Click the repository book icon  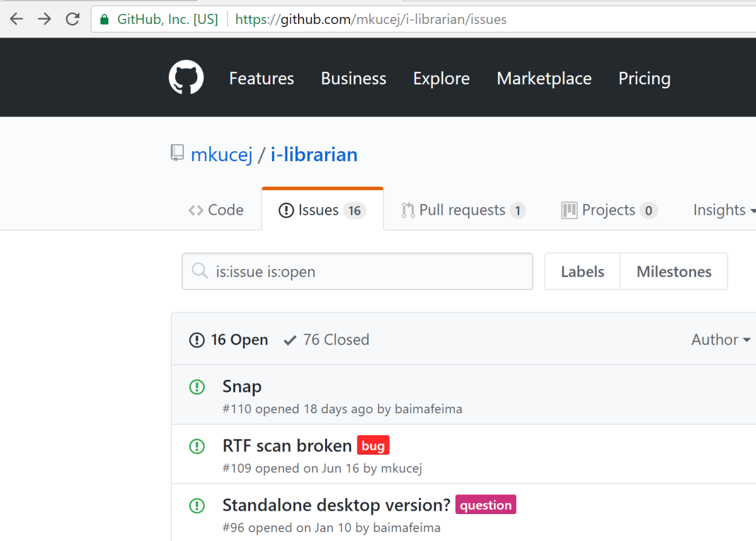(x=178, y=154)
